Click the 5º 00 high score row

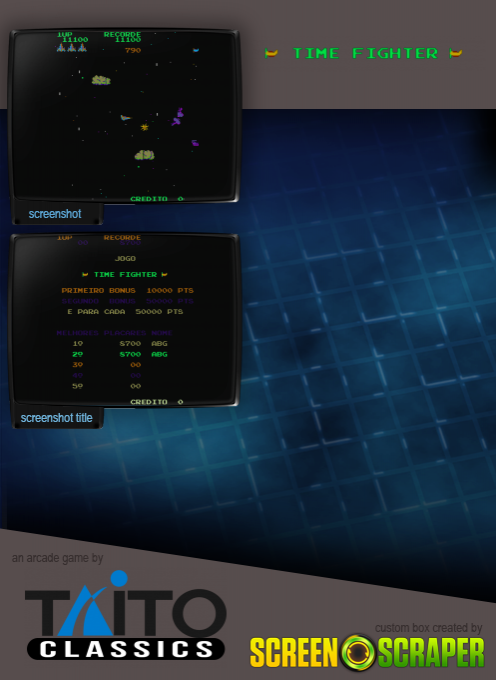(107, 386)
